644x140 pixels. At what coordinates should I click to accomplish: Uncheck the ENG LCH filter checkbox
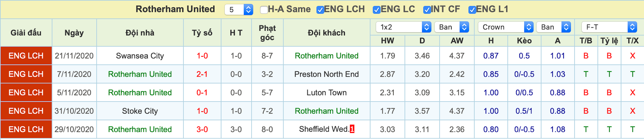point(320,10)
